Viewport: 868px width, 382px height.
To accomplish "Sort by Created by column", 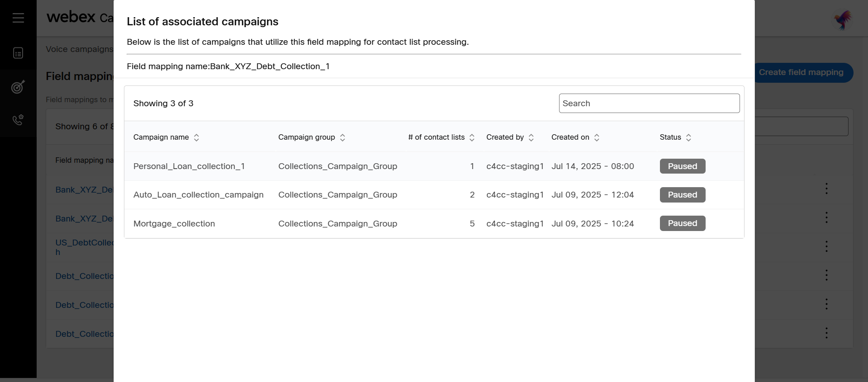I will coord(531,137).
